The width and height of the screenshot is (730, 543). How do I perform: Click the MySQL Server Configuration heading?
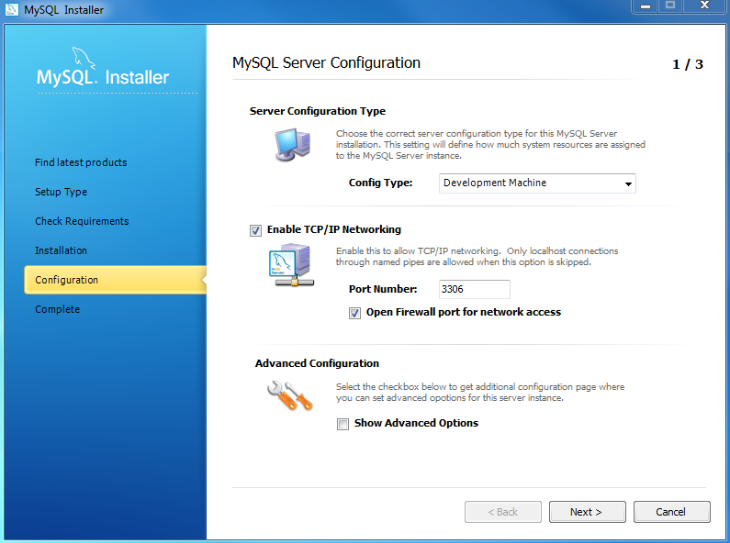point(326,63)
